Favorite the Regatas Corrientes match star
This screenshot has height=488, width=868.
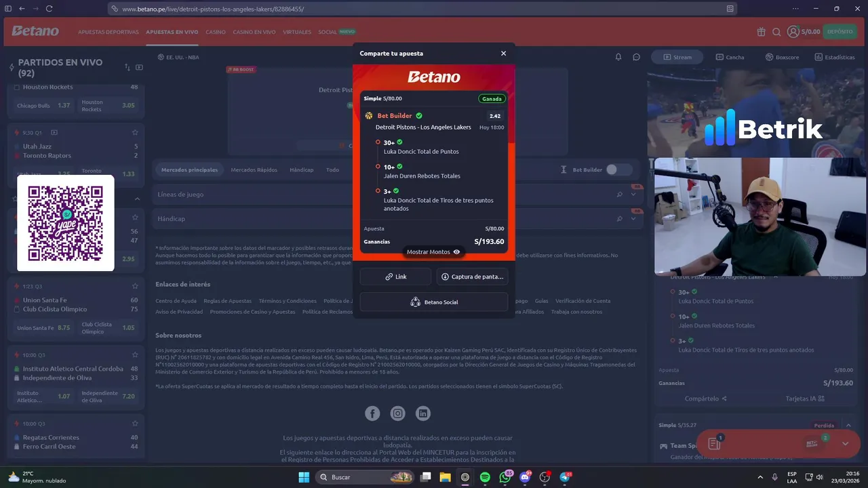135,424
